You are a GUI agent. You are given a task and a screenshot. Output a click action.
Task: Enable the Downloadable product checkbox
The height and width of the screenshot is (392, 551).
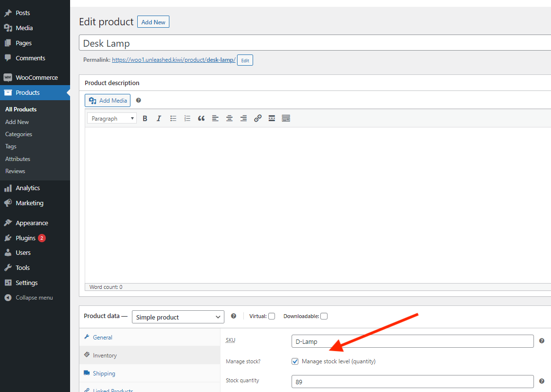click(324, 316)
